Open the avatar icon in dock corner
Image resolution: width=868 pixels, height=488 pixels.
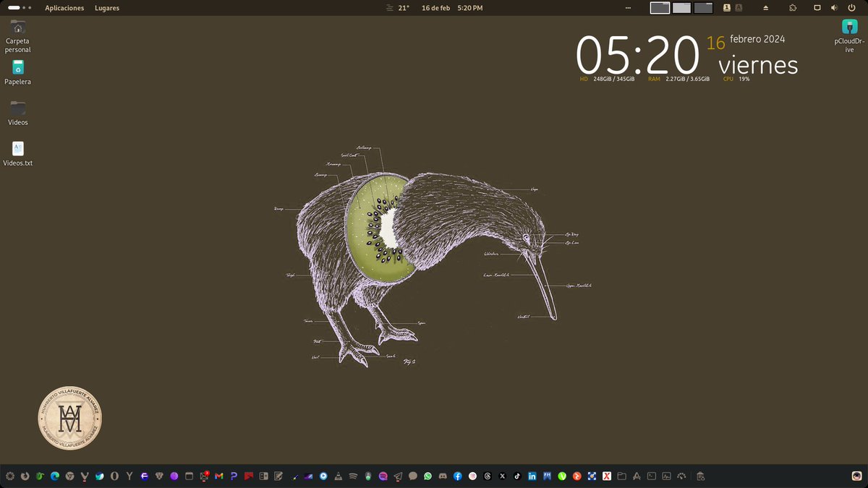pyautogui.click(x=856, y=476)
